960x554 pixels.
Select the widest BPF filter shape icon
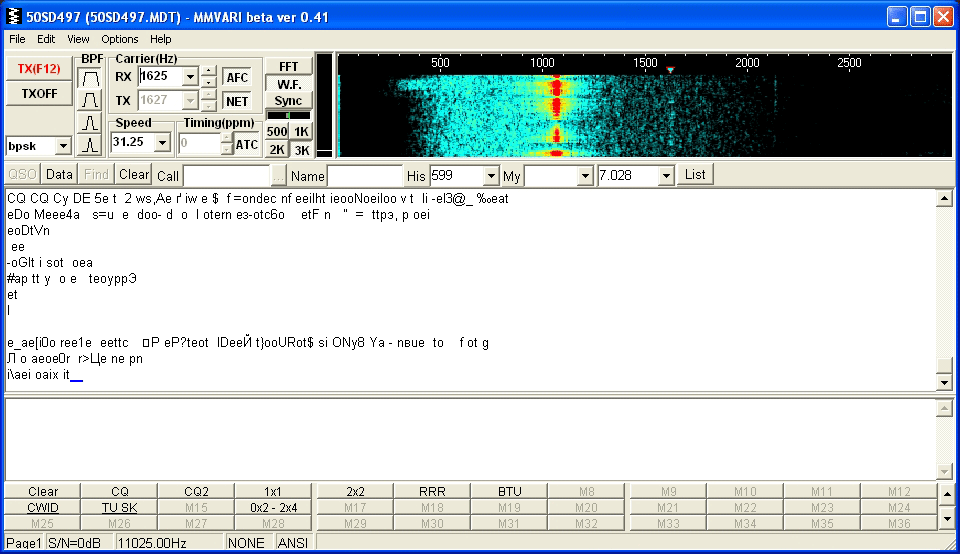tap(90, 78)
